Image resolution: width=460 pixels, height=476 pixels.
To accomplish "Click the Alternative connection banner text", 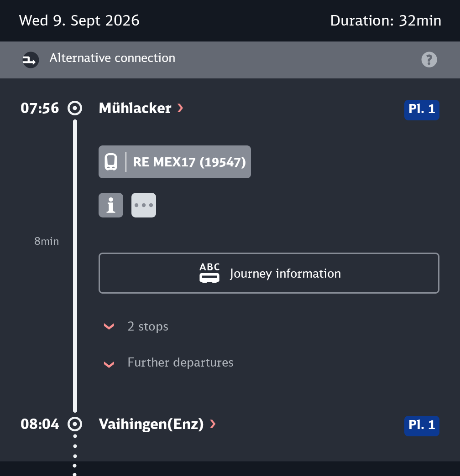I will click(x=112, y=58).
